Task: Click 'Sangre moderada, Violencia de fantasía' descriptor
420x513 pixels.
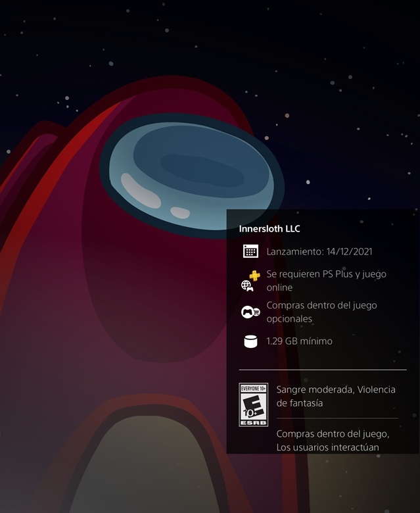Action: [x=336, y=396]
